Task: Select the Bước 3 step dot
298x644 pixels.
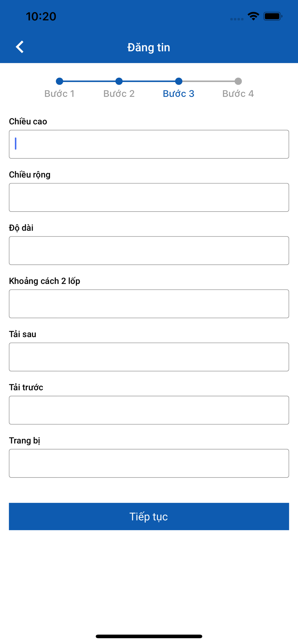Action: click(179, 81)
